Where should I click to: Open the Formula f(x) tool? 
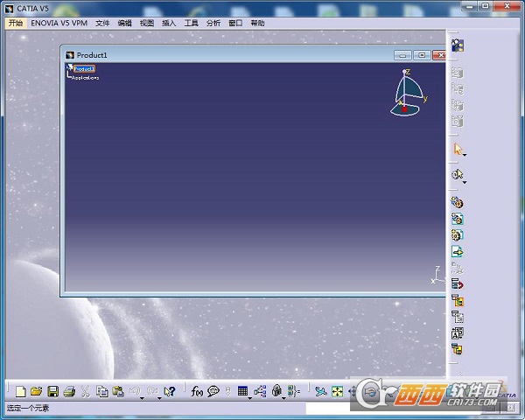(197, 391)
